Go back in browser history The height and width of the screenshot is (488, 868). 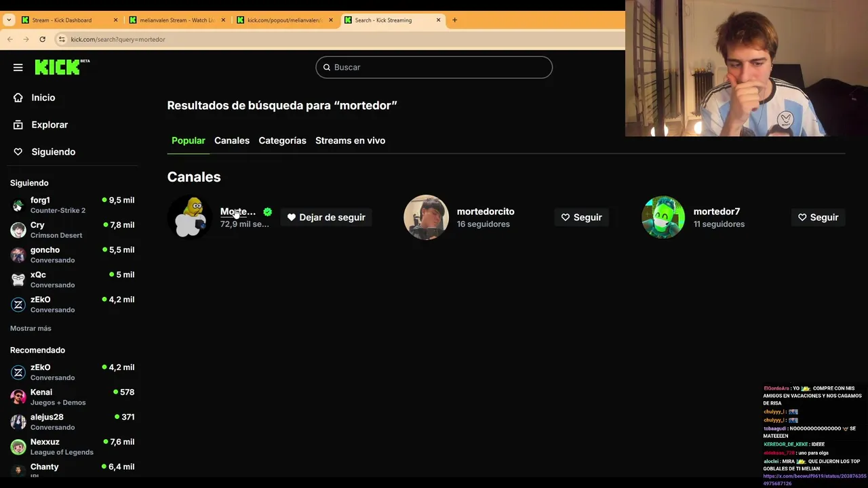9,39
